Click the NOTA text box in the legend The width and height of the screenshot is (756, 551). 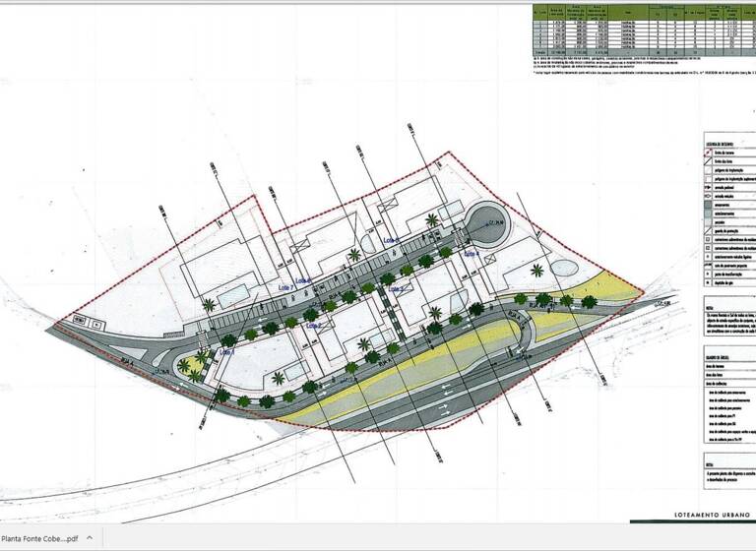(729, 318)
